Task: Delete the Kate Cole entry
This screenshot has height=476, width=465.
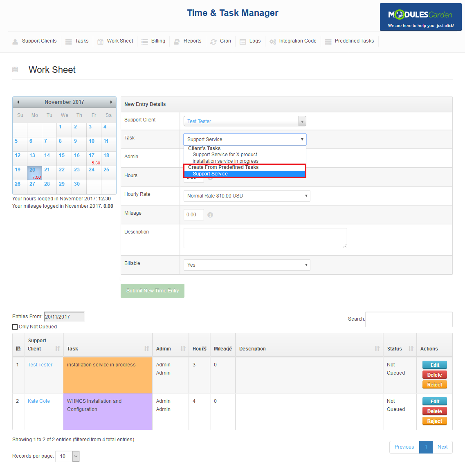Action: (x=435, y=411)
